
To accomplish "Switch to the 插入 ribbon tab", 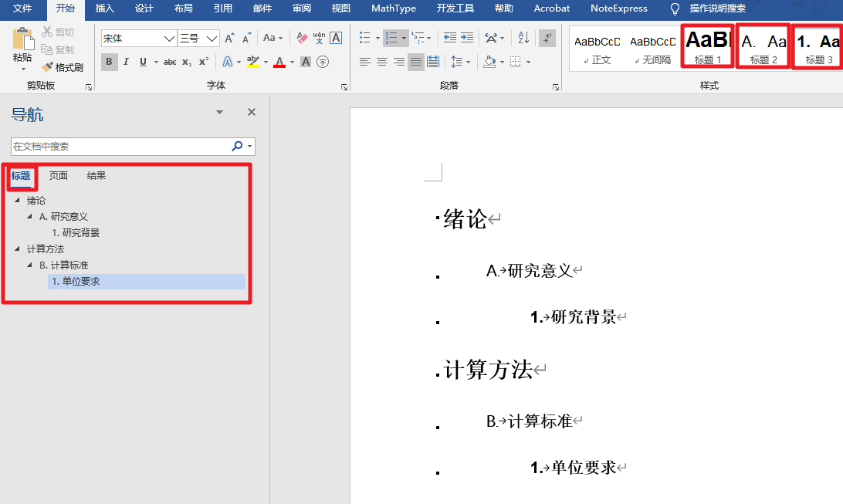I will click(x=104, y=9).
